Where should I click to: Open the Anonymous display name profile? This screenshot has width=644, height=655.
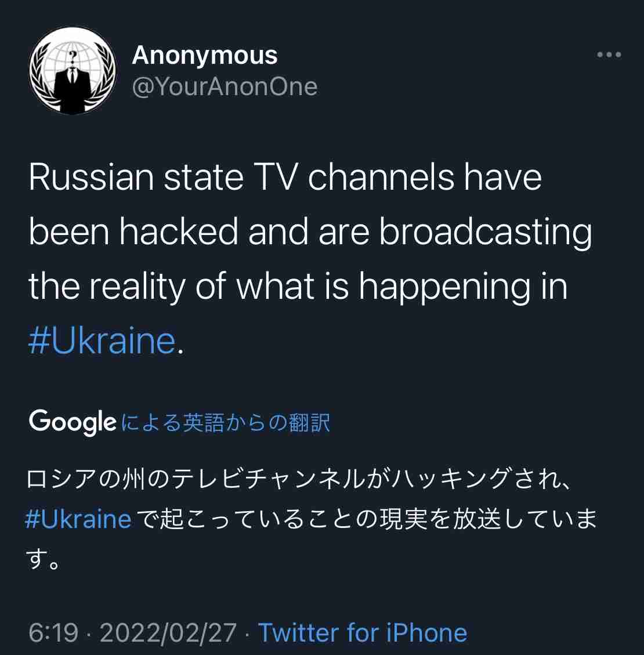(x=205, y=55)
